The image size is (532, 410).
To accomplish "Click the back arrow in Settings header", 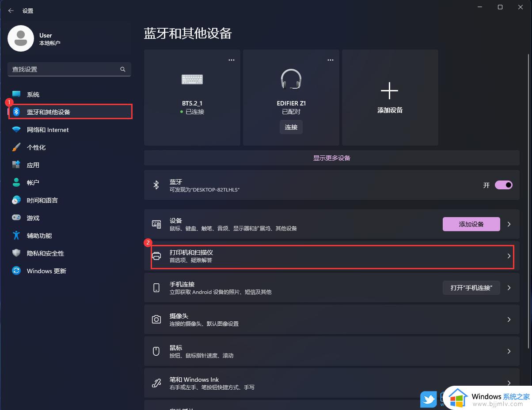I will (x=11, y=11).
